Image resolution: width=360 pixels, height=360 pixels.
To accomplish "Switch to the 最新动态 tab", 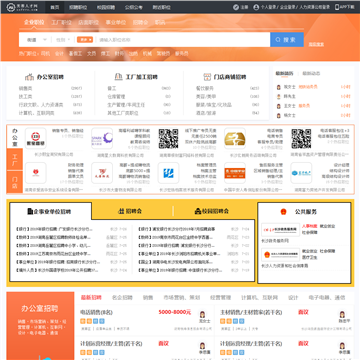I will [311, 73].
